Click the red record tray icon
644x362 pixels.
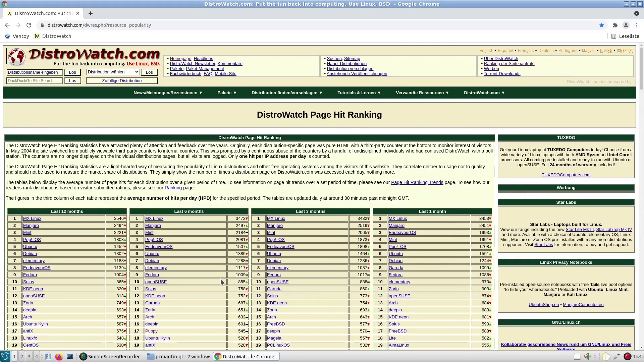(627, 357)
